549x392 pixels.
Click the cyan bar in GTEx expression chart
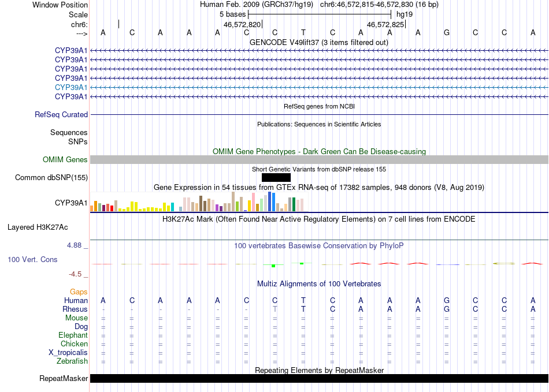[x=172, y=207]
